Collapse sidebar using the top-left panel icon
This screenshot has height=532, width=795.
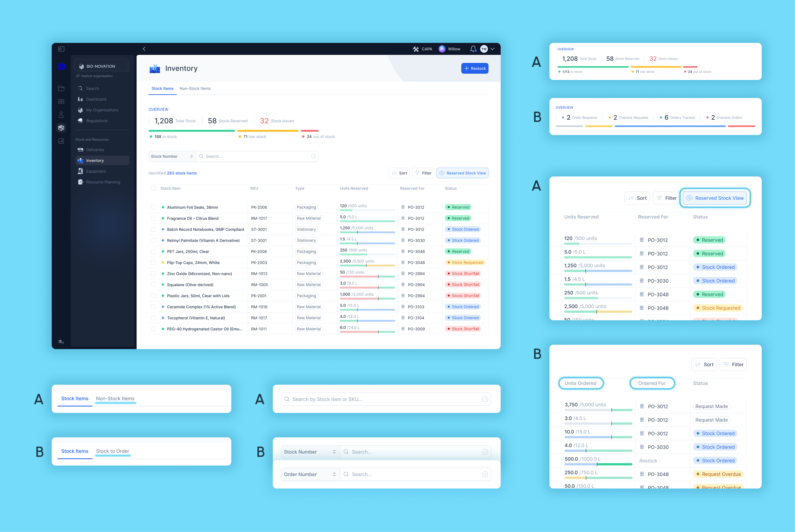(61, 49)
